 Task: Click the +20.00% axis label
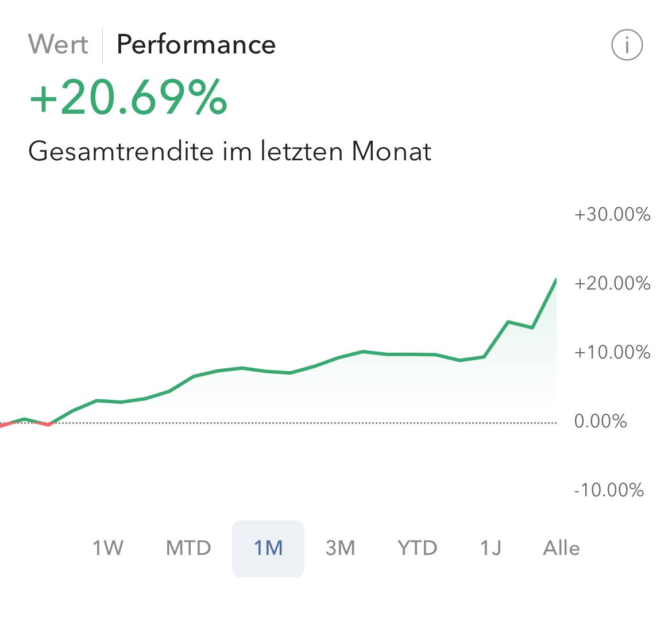pos(612,283)
